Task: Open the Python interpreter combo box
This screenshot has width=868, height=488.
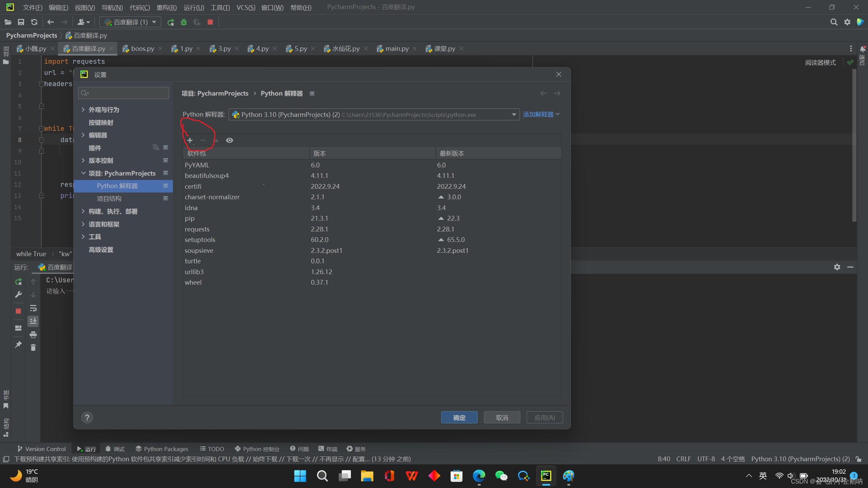Action: coord(374,115)
